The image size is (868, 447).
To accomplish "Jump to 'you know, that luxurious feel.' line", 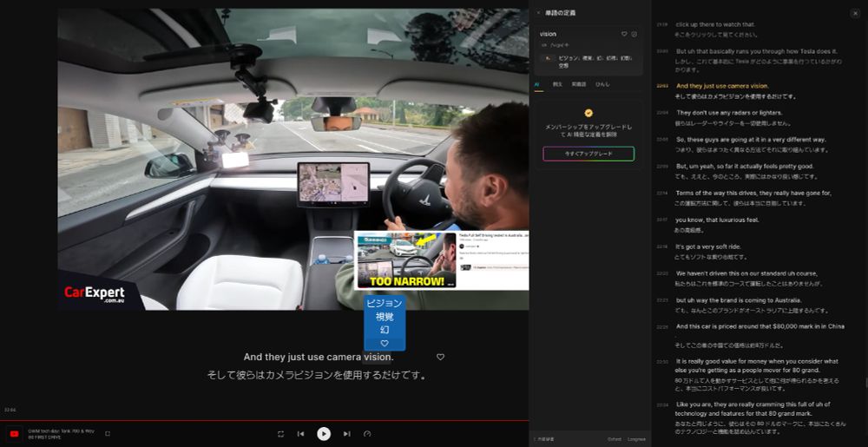I will (x=717, y=220).
